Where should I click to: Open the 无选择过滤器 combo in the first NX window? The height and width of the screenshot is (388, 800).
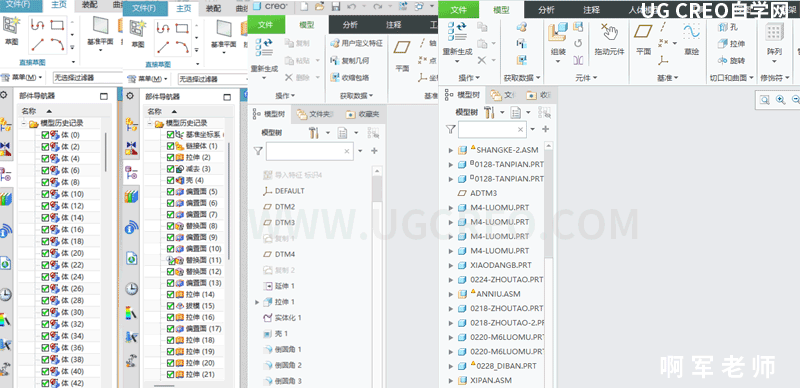[x=88, y=78]
